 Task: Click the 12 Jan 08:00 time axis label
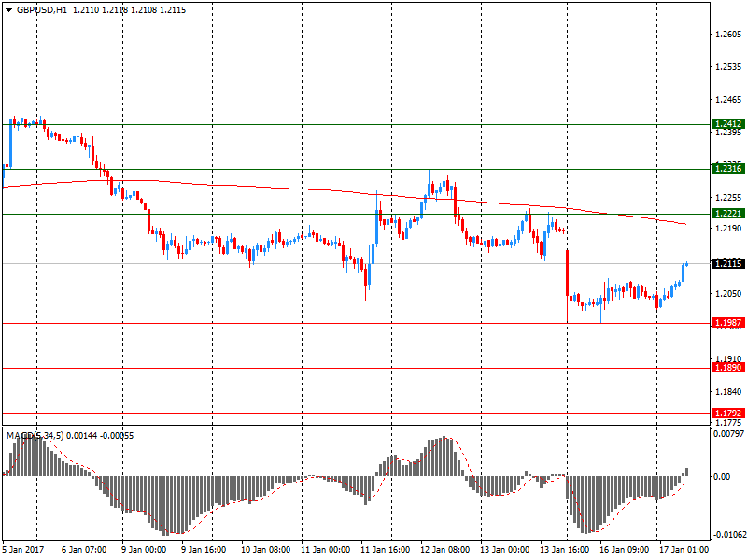(x=445, y=550)
